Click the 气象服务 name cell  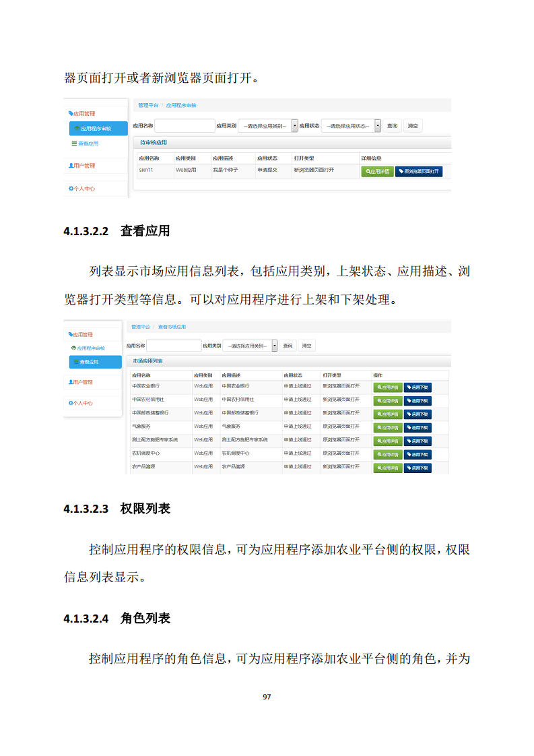[161, 427]
